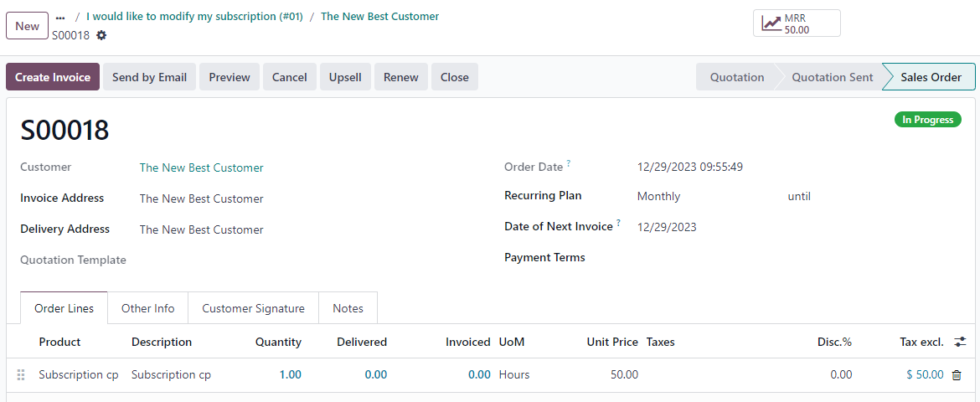Click Create Invoice
This screenshot has width=980, height=402.
[x=53, y=77]
